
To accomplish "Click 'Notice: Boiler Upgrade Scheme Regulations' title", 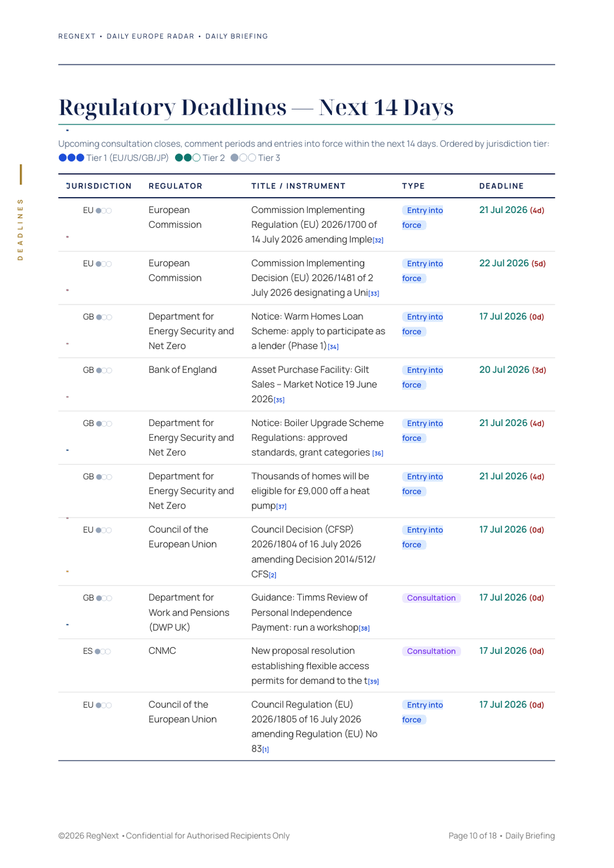I will tap(317, 438).
